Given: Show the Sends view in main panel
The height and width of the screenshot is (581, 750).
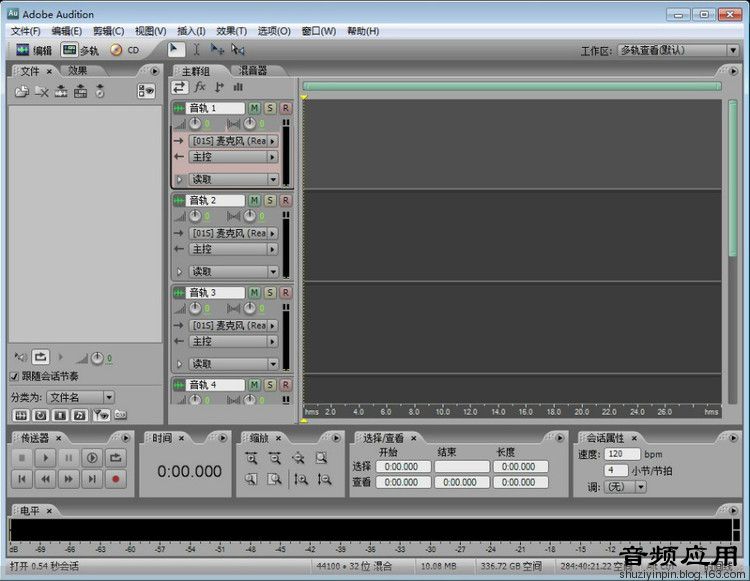Looking at the screenshot, I should coord(219,87).
